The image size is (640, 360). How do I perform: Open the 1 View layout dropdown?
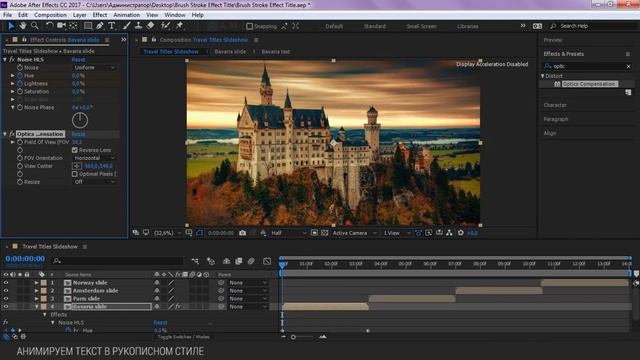(x=397, y=233)
